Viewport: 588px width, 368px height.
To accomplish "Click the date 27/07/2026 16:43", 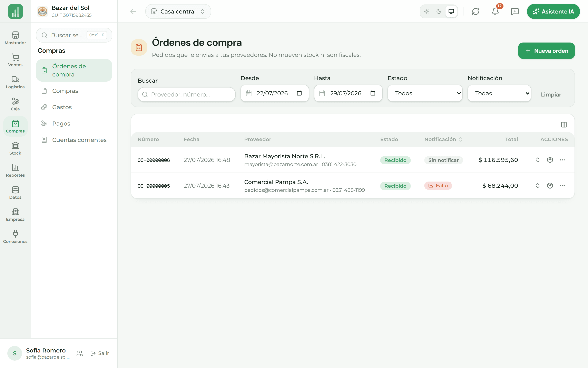I will coord(206,186).
